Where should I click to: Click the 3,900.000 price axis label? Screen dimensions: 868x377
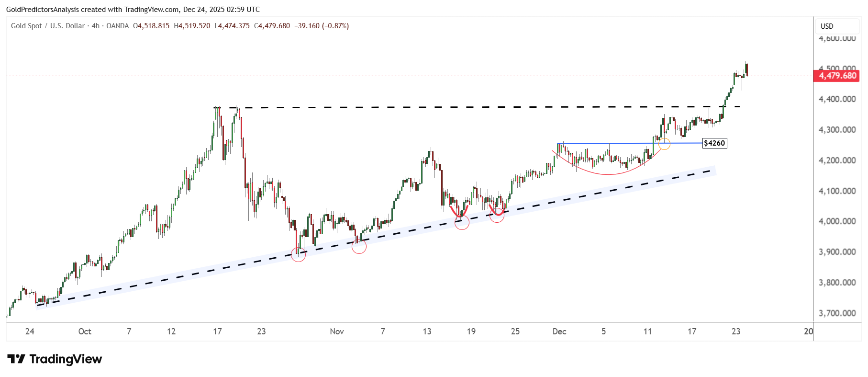click(x=837, y=252)
